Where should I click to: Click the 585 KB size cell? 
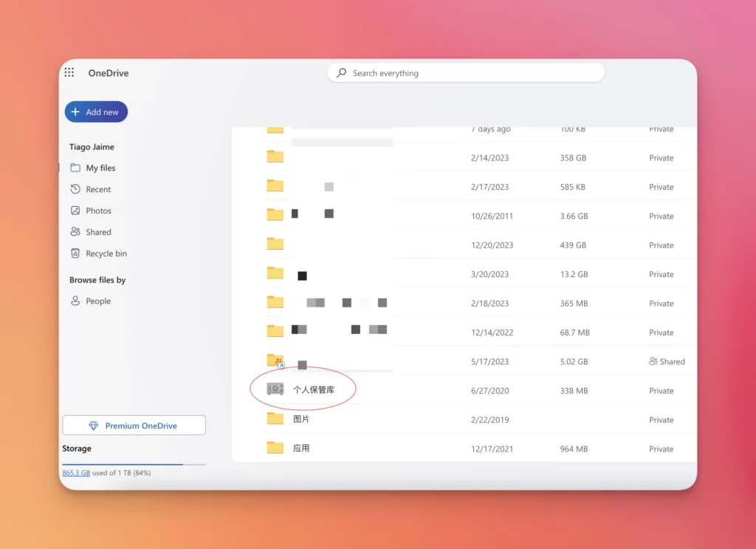pyautogui.click(x=572, y=187)
